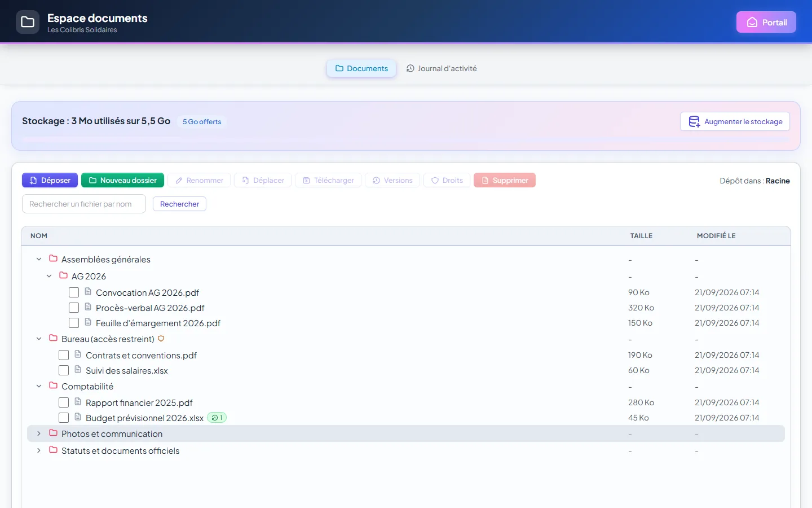This screenshot has height=508, width=812.
Task: Select Budget prévisionnel 2026.xlsx checkbox
Action: pyautogui.click(x=64, y=418)
